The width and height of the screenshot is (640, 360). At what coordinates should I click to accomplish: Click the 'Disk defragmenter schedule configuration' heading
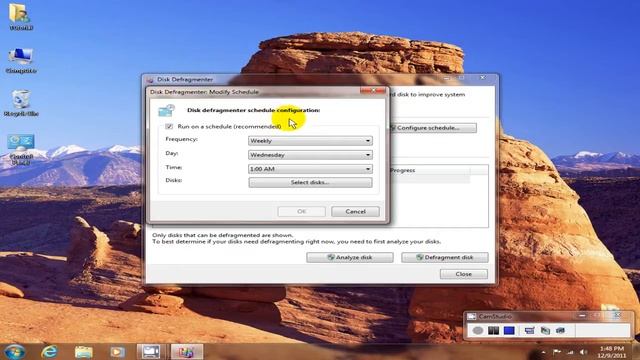(253, 110)
